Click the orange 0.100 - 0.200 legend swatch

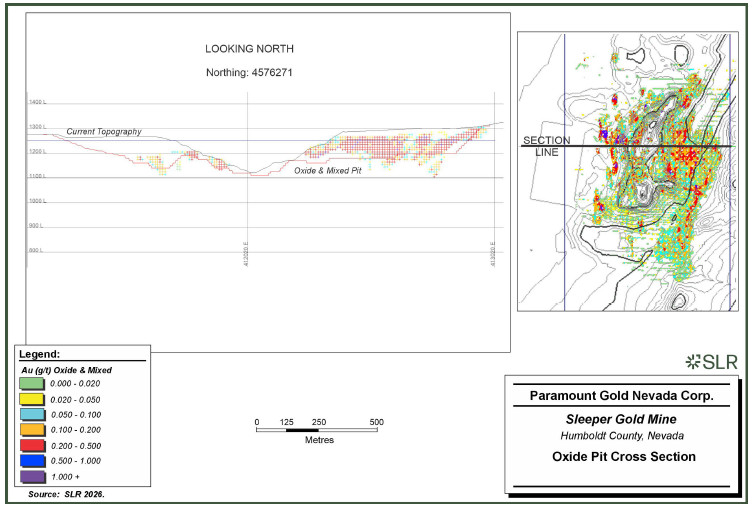[32, 430]
